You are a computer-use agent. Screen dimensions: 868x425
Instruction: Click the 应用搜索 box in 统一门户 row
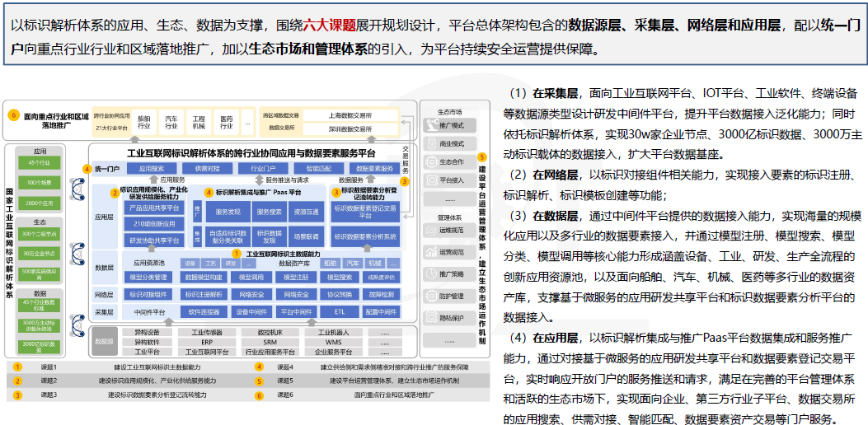(152, 168)
